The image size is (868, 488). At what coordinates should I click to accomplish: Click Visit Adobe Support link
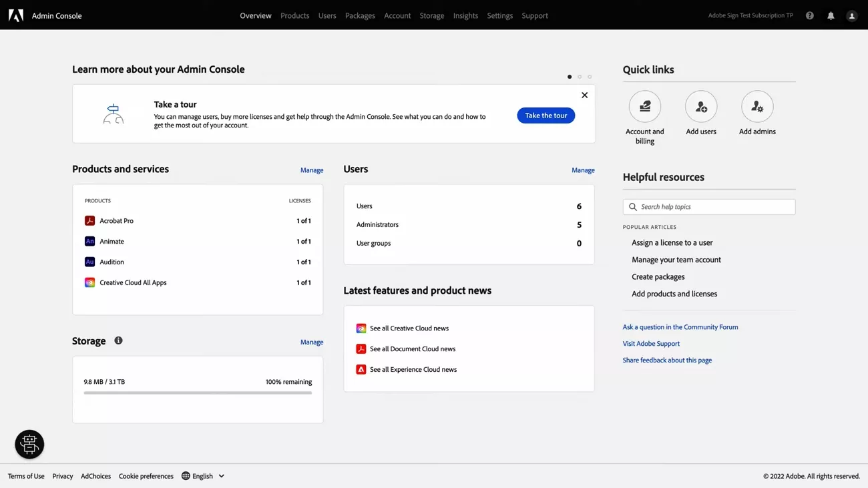click(651, 344)
